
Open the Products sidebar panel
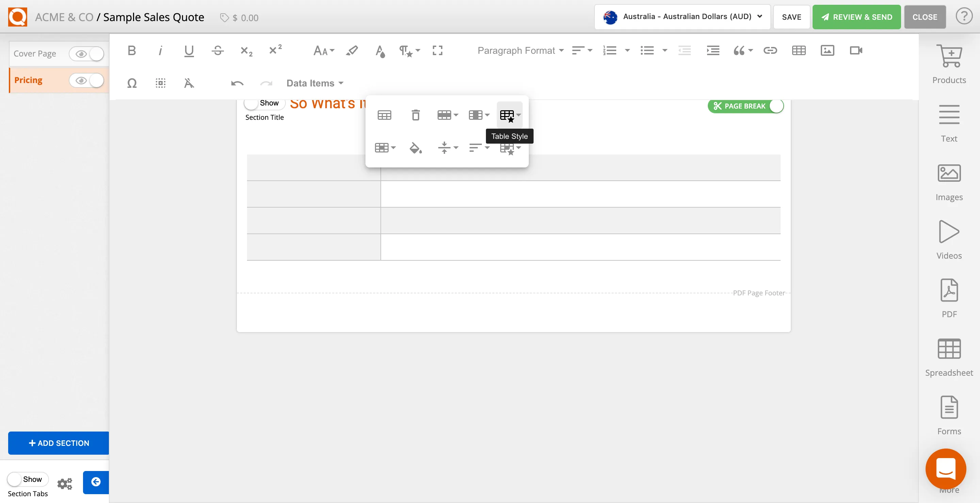949,65
